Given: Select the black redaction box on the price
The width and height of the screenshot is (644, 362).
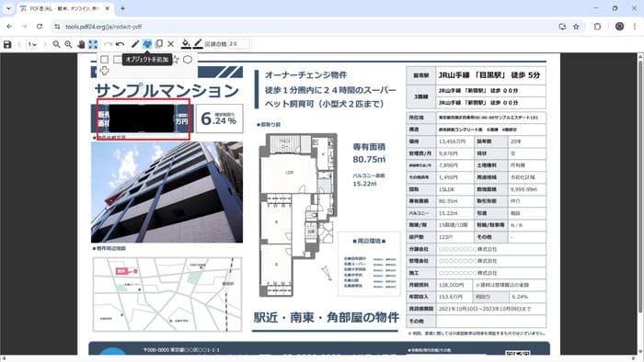Looking at the screenshot, I should coord(142,119).
